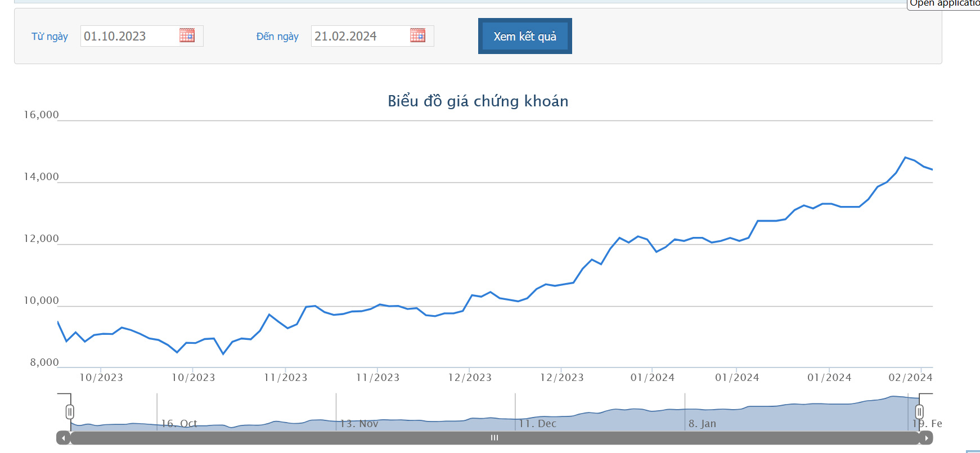Grab the navigator's right range handle

[919, 412]
